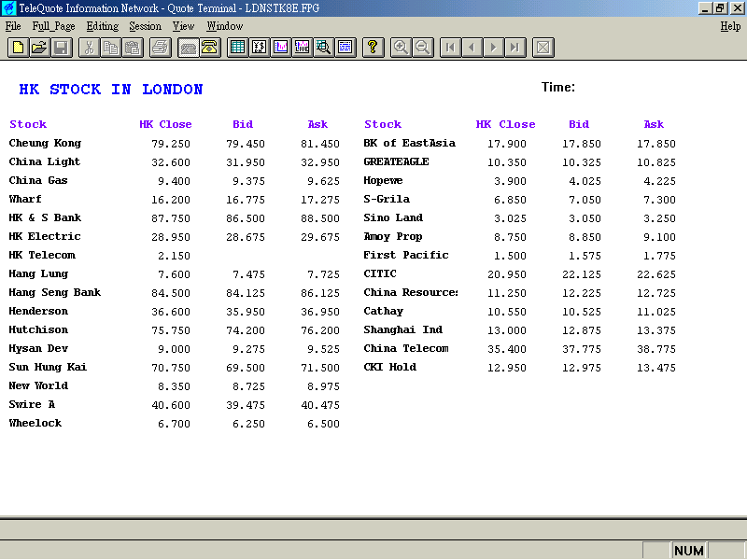The height and width of the screenshot is (560, 747).
Task: Select the GREATEAGLE stock name
Action: point(396,161)
